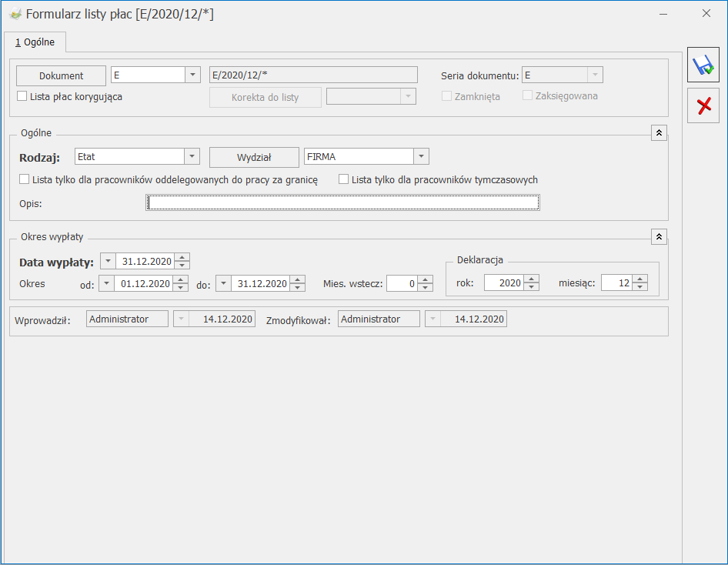Cancel changes with the red X icon
This screenshot has height=565, width=728.
703,106
